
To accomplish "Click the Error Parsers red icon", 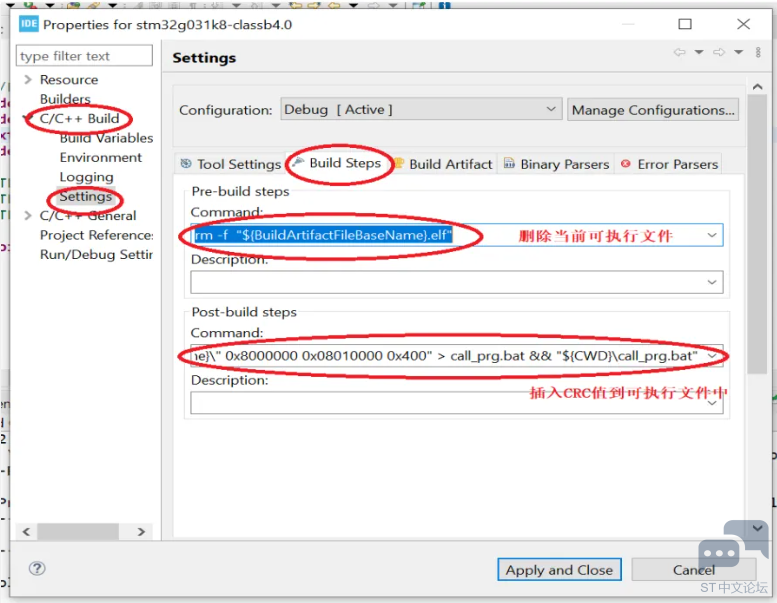I will pos(626,164).
